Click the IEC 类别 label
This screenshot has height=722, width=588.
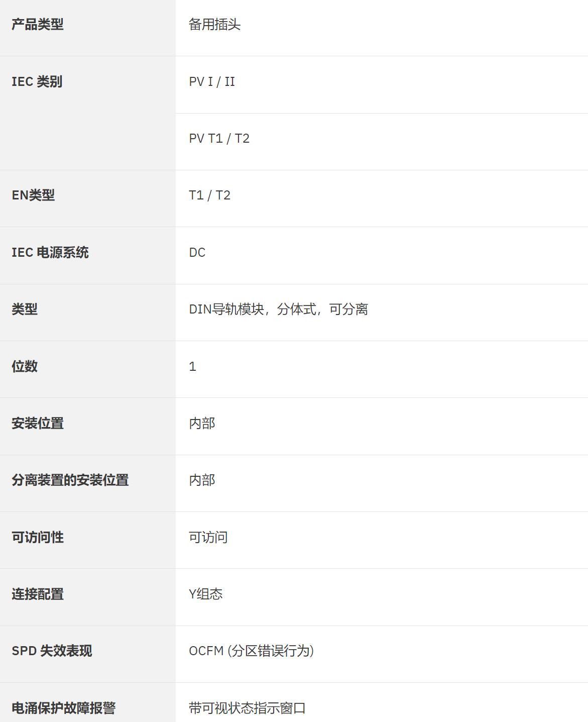point(37,81)
